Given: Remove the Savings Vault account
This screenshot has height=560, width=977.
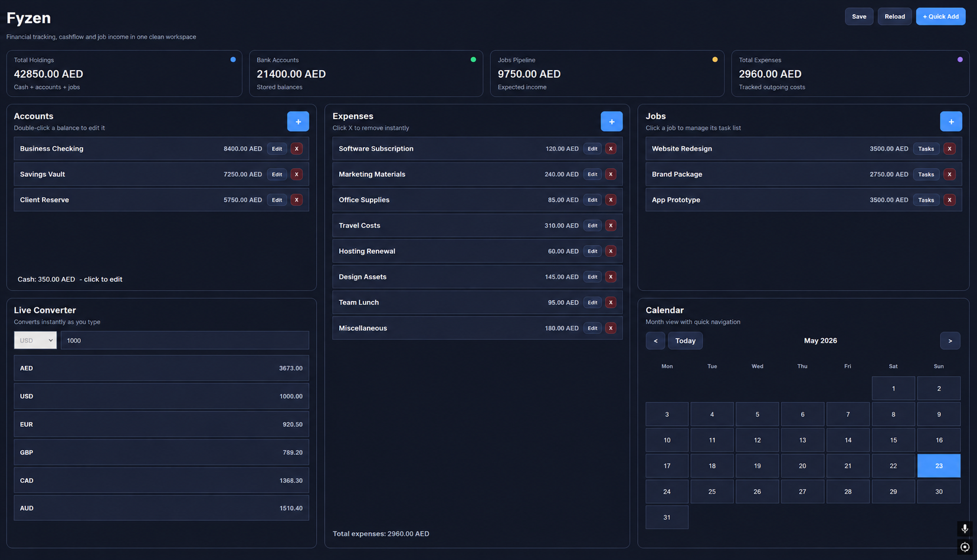Looking at the screenshot, I should click(x=297, y=174).
